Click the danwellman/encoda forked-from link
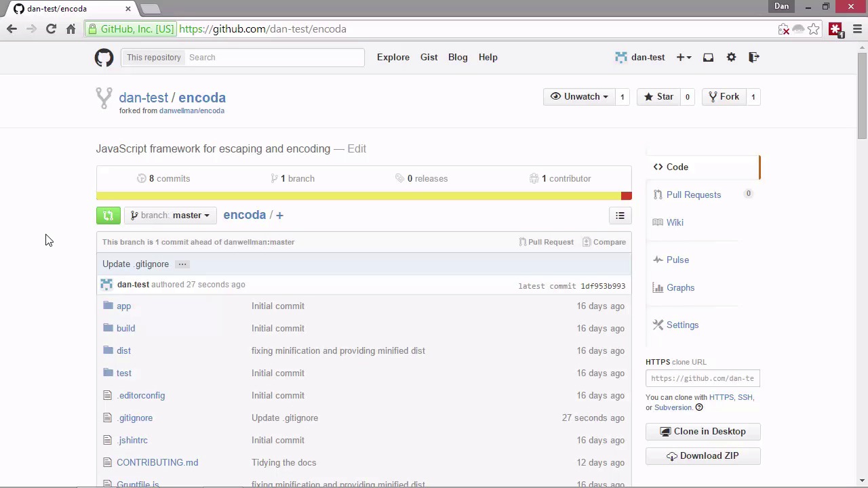Screen dimensions: 868x488 click(x=192, y=111)
